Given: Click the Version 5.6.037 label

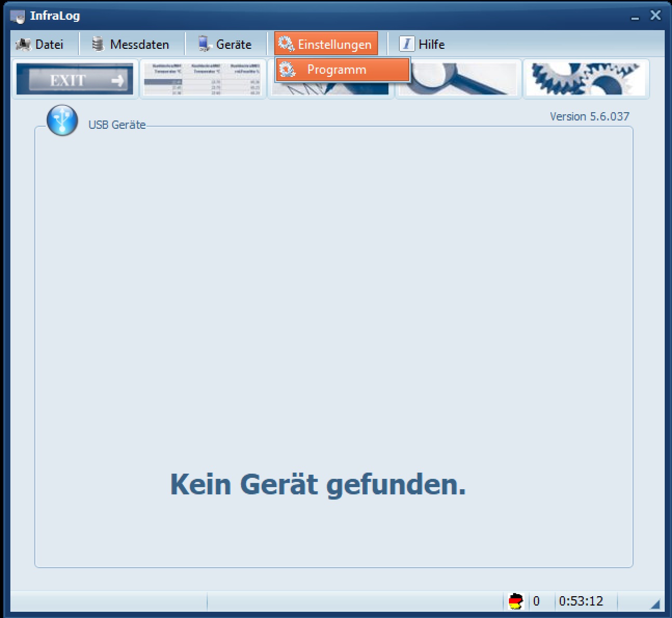Looking at the screenshot, I should point(589,116).
